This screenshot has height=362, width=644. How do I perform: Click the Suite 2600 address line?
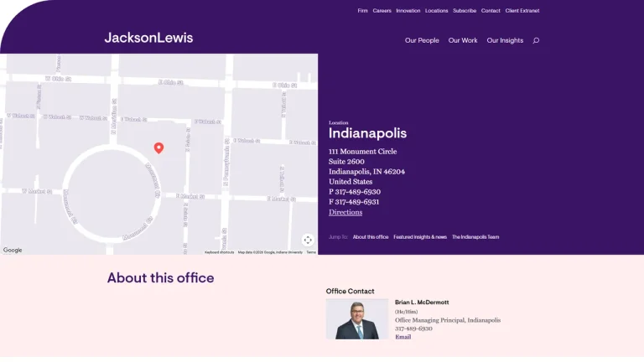pos(346,162)
